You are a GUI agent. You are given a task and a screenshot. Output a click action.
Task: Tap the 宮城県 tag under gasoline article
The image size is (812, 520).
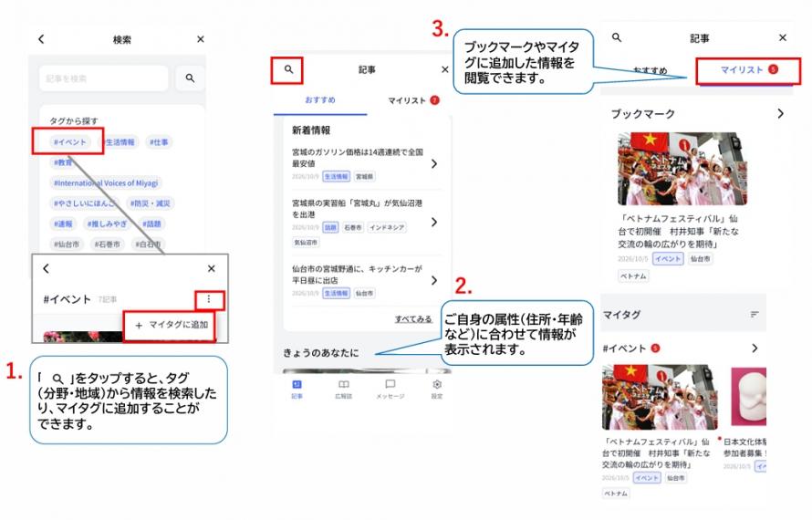point(365,177)
